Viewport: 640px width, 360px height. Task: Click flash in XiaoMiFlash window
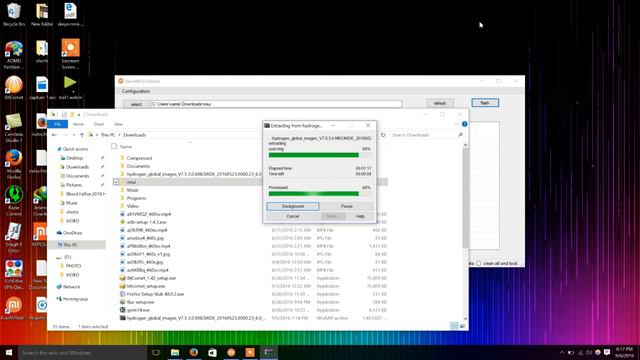pos(485,102)
